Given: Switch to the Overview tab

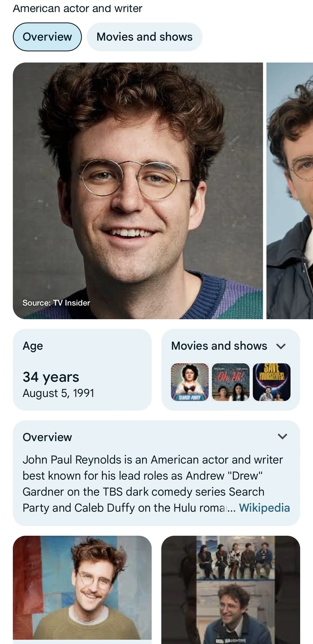Looking at the screenshot, I should pyautogui.click(x=47, y=37).
